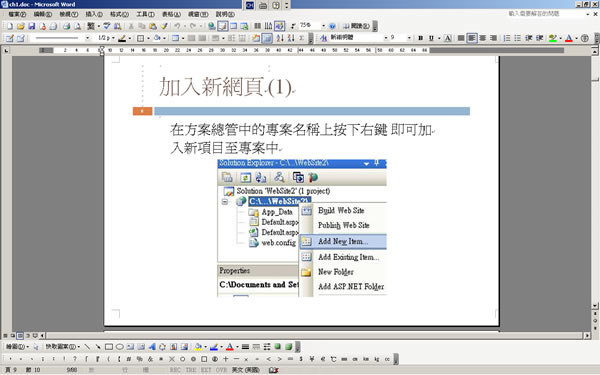Click the AutoSum sigma icon
Image resolution: width=600 pixels, height=375 pixels.
[x=302, y=38]
